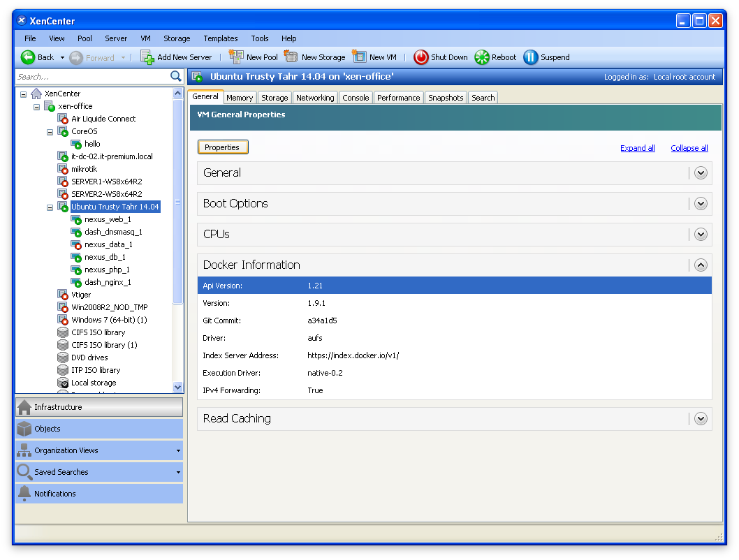This screenshot has width=739, height=560.
Task: Select the it-dc-02.it-premium.local tree item
Action: click(x=112, y=157)
